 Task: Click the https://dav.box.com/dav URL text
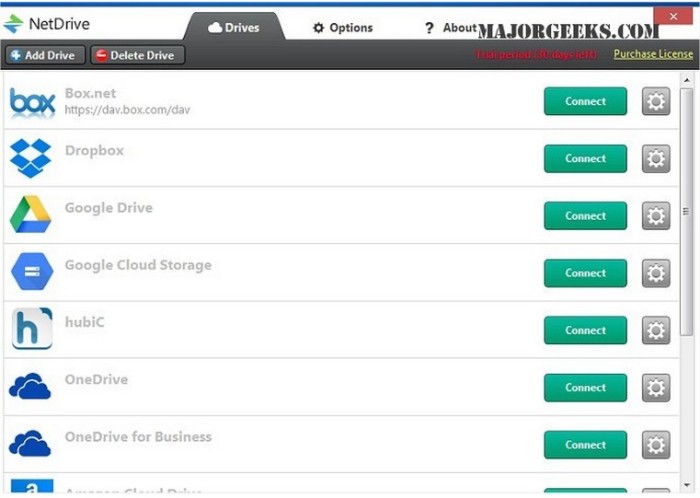click(x=127, y=110)
